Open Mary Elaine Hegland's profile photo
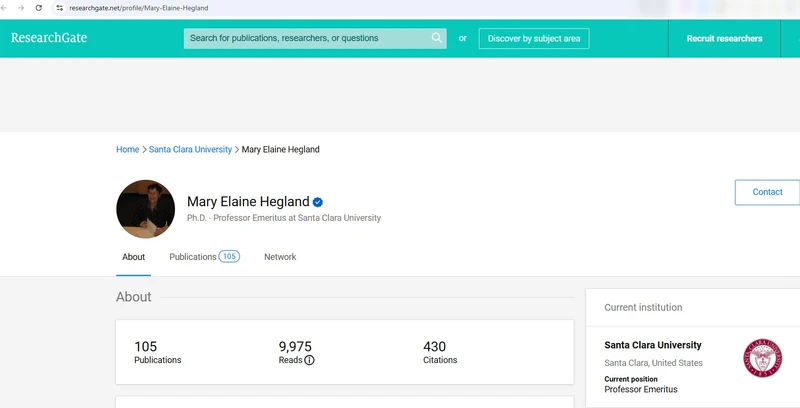Image resolution: width=800 pixels, height=408 pixels. coord(145,209)
